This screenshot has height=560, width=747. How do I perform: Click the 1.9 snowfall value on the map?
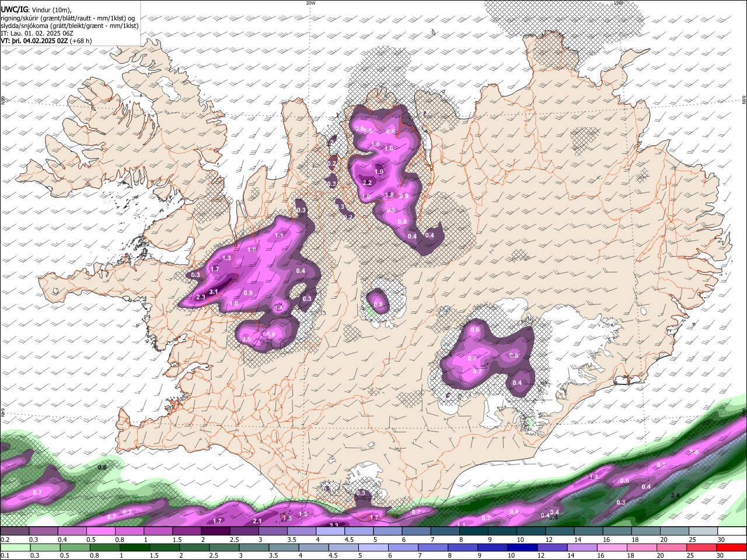click(379, 171)
